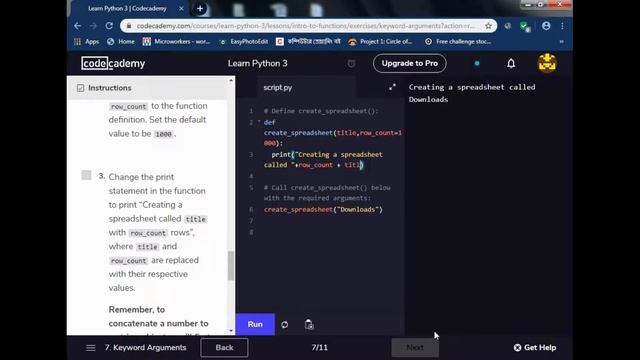Open the EasyPhotoEdit bookmark
640x360 pixels.
[x=244, y=42]
